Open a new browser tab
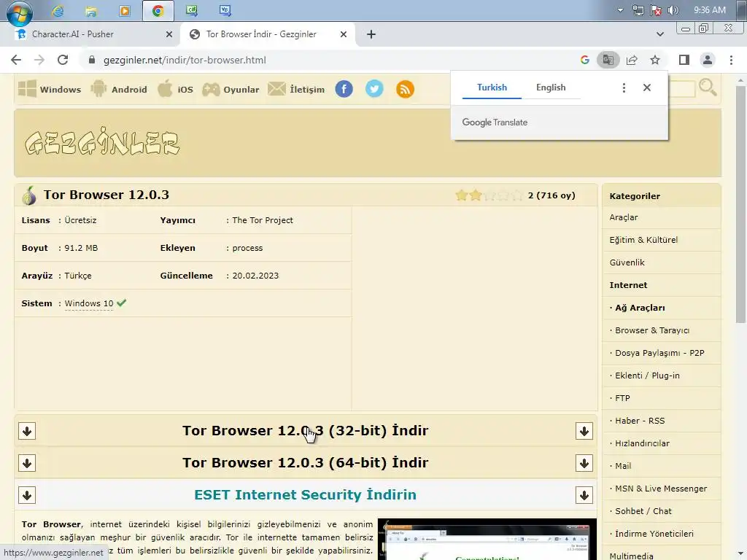Image resolution: width=747 pixels, height=560 pixels. pos(371,34)
